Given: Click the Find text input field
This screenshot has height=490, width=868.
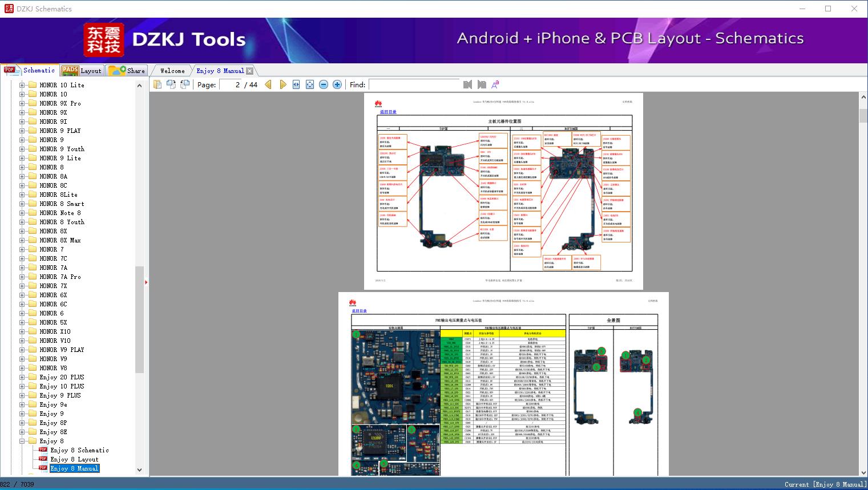Looking at the screenshot, I should (414, 84).
